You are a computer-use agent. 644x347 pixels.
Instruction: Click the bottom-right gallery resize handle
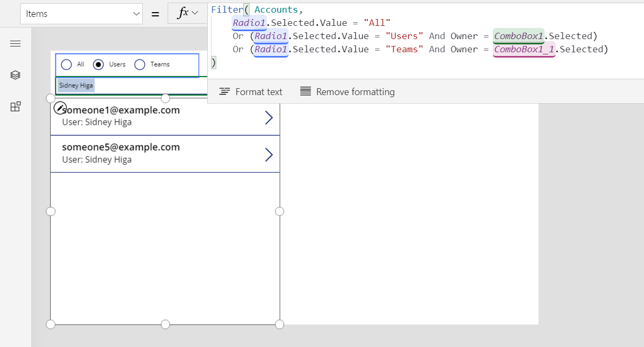[x=280, y=324]
